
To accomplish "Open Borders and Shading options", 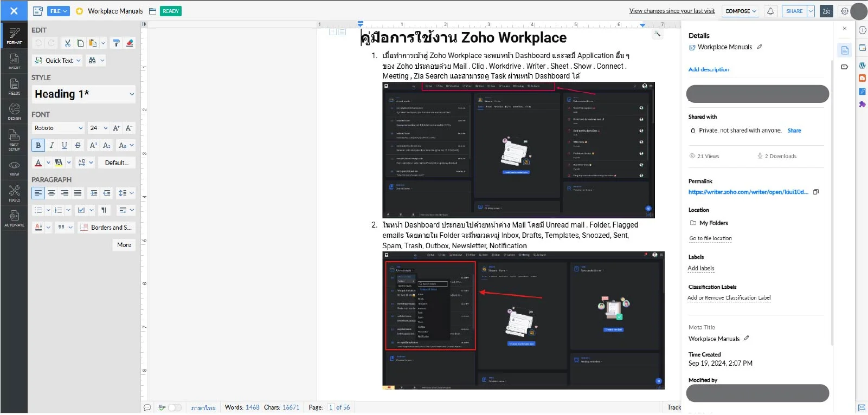I will pos(106,228).
